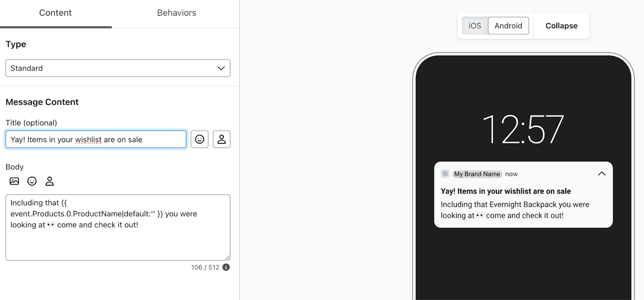Screen dimensions: 644x300
Task: Open emoji picker beside Title field
Action: (x=200, y=139)
